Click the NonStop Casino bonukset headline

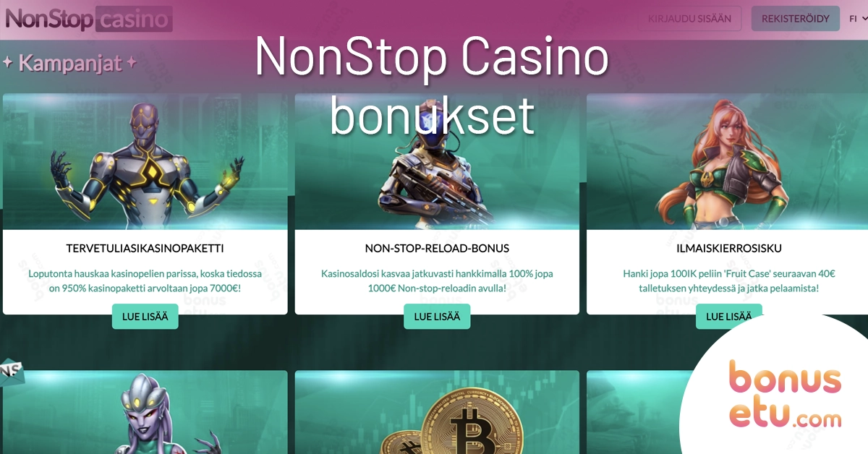click(432, 85)
